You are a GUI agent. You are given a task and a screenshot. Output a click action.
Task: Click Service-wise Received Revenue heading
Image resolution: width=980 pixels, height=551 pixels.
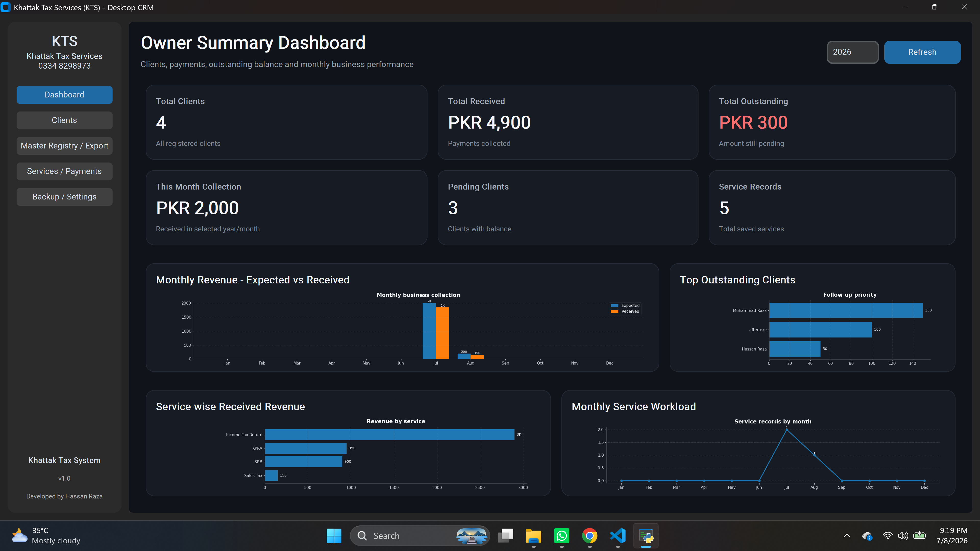[230, 407]
